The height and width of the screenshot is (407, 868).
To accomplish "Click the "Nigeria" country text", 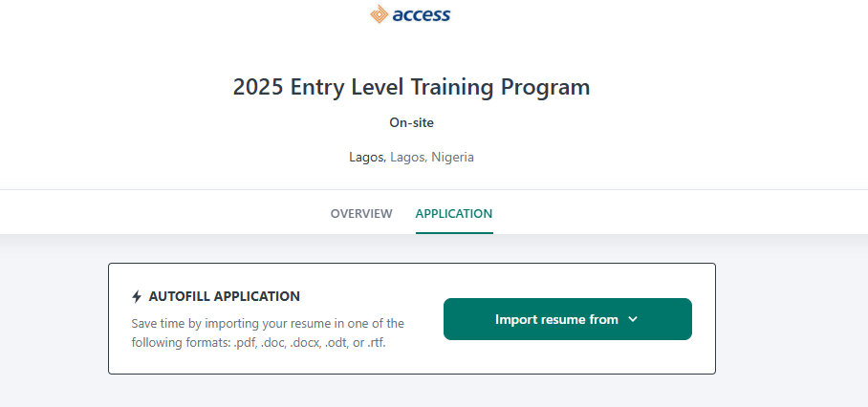I will (452, 157).
